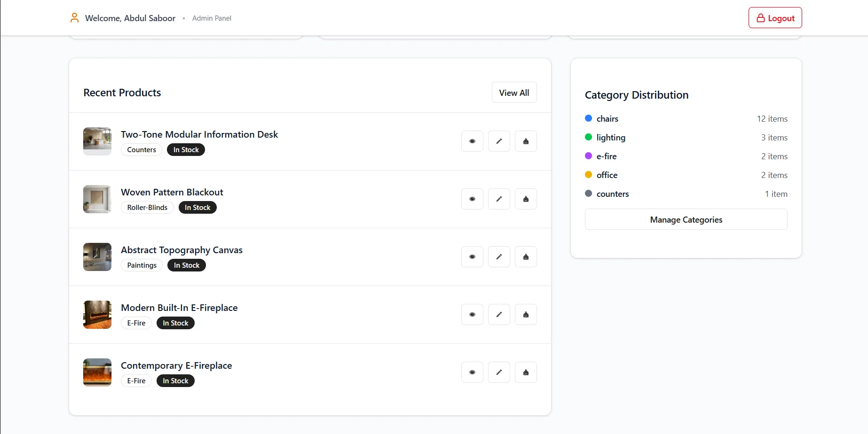Select the blue chairs category dot
The image size is (868, 434).
[588, 118]
